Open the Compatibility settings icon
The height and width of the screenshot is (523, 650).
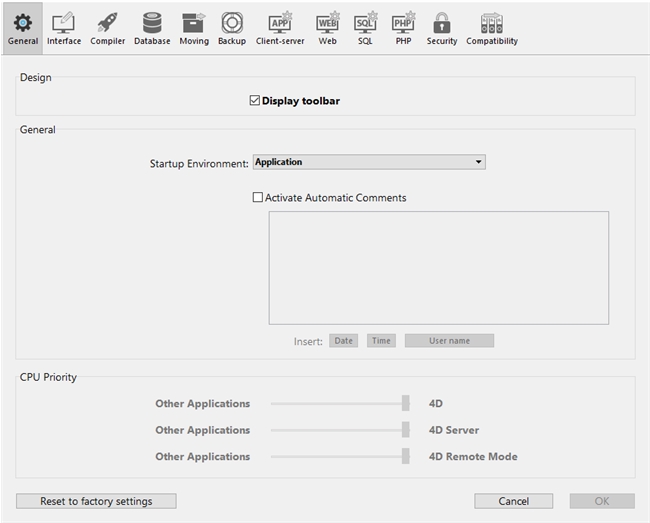492,23
